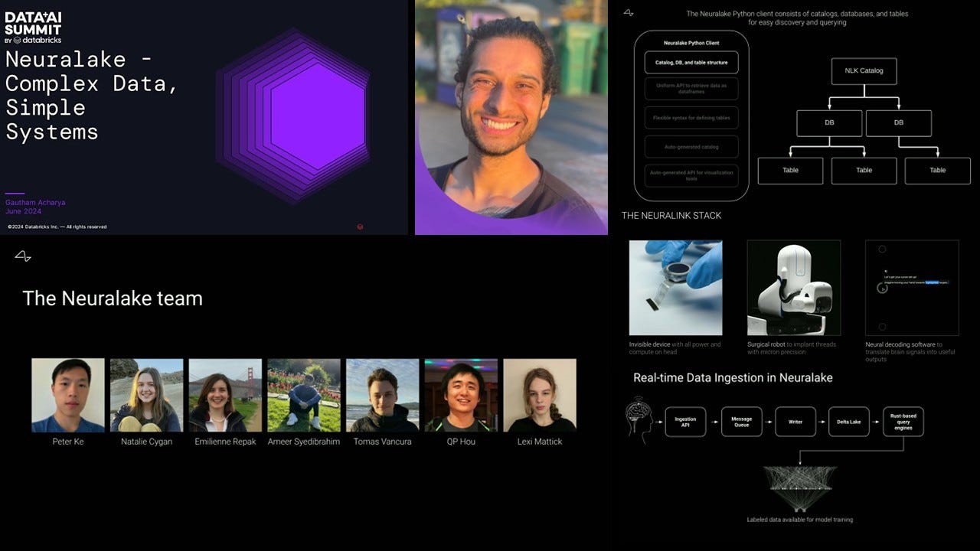Click the 'Lexi Mattick' name label
Viewport: 980px width, 551px height.
(540, 442)
